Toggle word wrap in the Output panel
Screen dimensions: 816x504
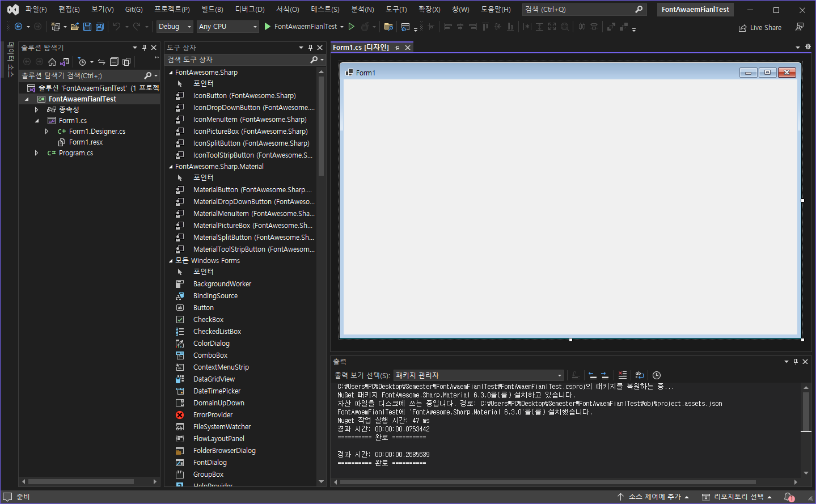[x=640, y=375]
